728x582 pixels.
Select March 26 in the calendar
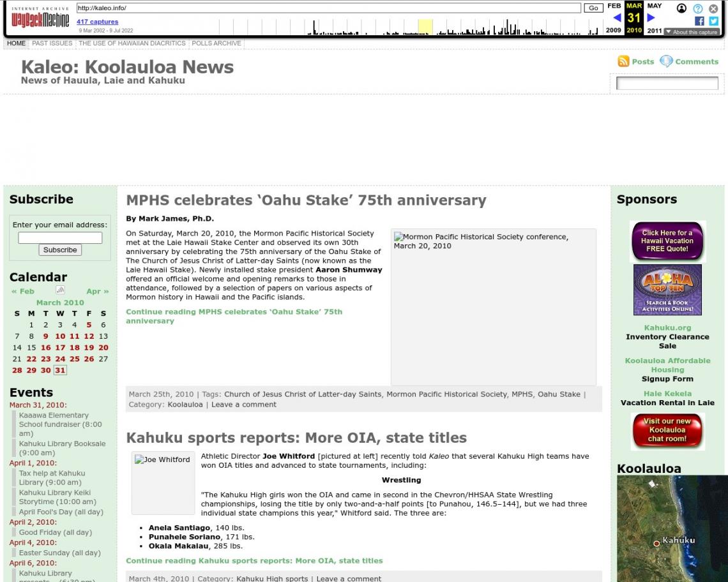coord(89,359)
